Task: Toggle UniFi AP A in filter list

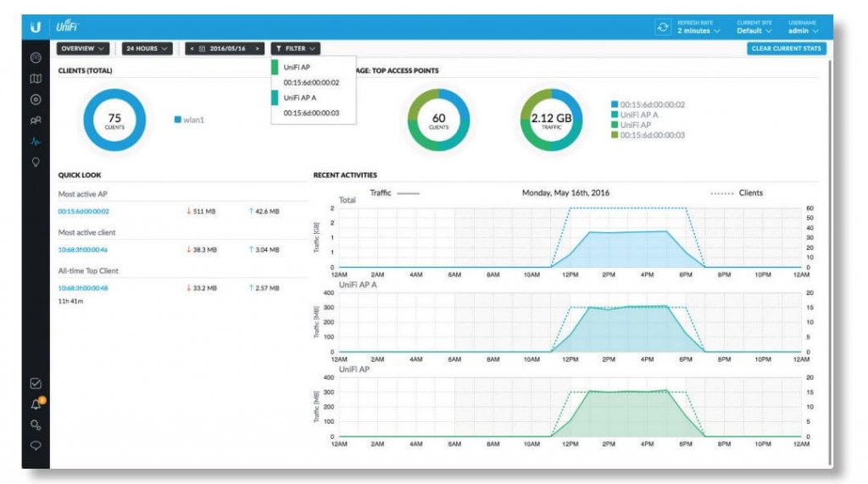Action: [x=314, y=97]
